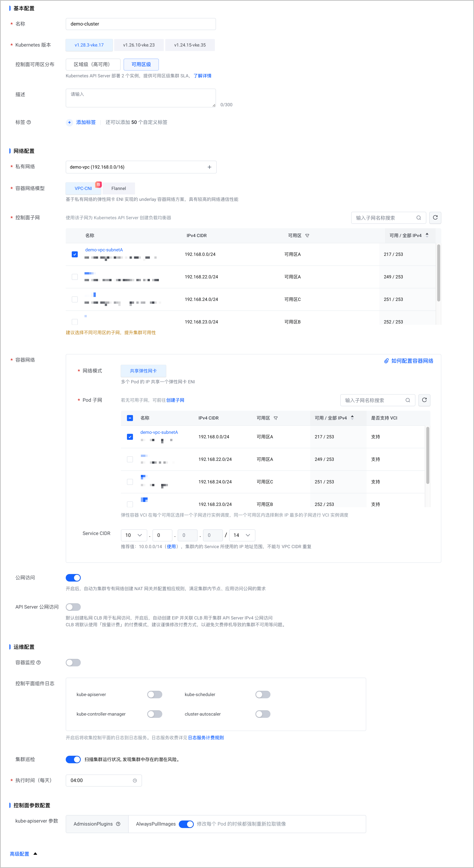This screenshot has height=868, width=474.
Task: Click the plus icon for 添加标签
Action: [x=69, y=122]
